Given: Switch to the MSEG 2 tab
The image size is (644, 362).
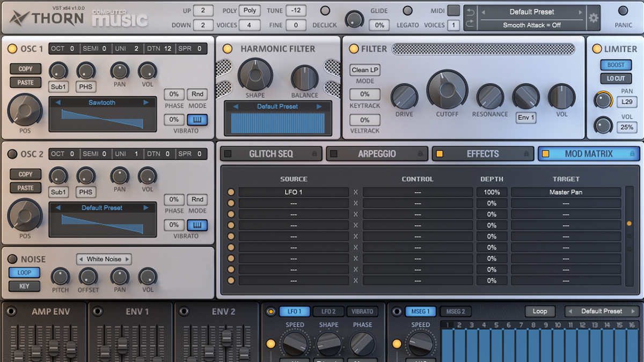Looking at the screenshot, I should click(455, 311).
